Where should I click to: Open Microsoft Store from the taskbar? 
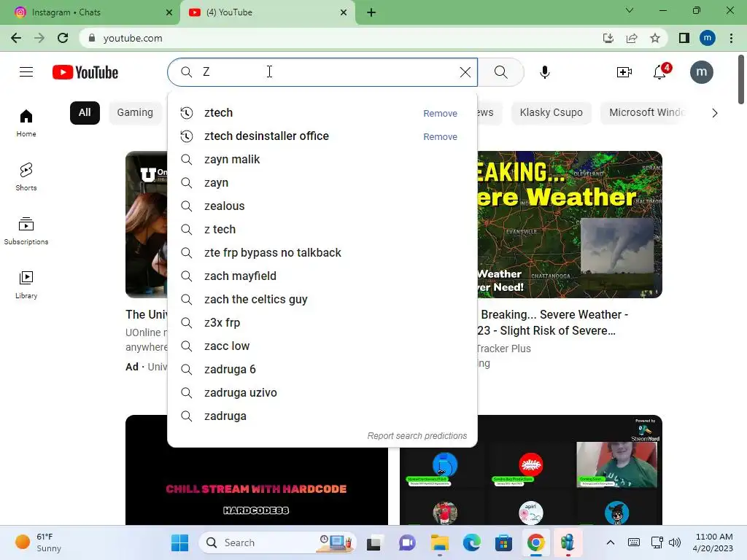point(503,542)
